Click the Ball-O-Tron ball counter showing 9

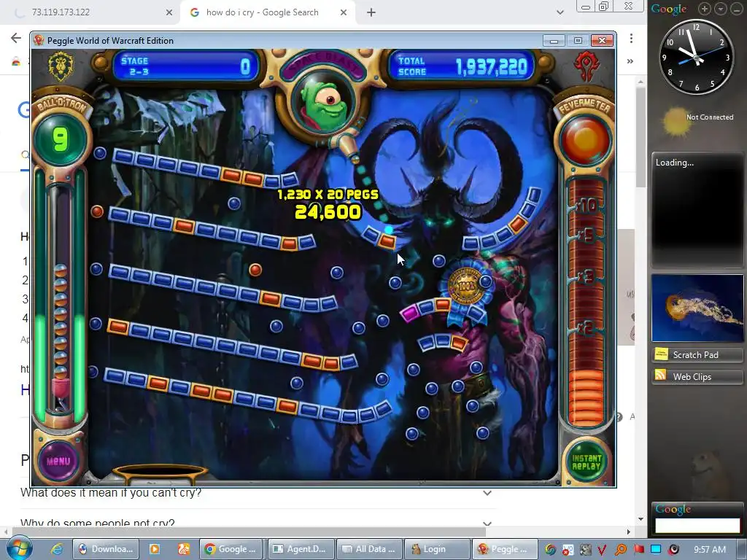coord(61,139)
